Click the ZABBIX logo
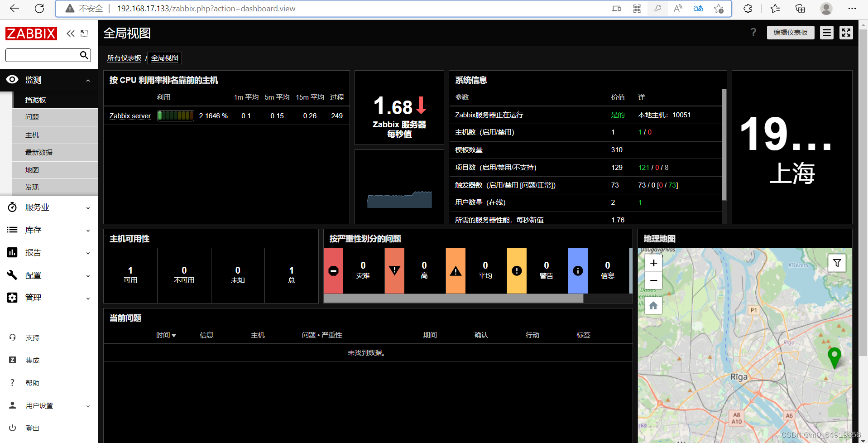 (31, 34)
